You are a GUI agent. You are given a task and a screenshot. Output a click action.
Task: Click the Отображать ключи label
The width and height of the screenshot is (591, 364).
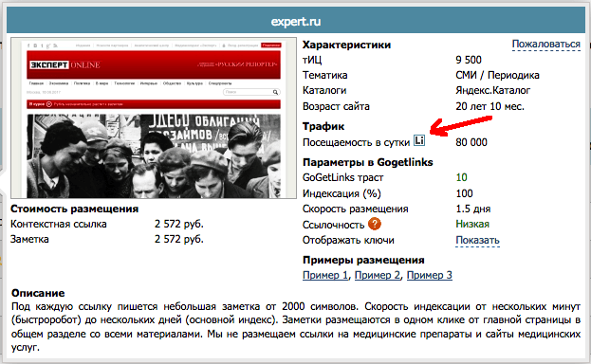(x=348, y=240)
